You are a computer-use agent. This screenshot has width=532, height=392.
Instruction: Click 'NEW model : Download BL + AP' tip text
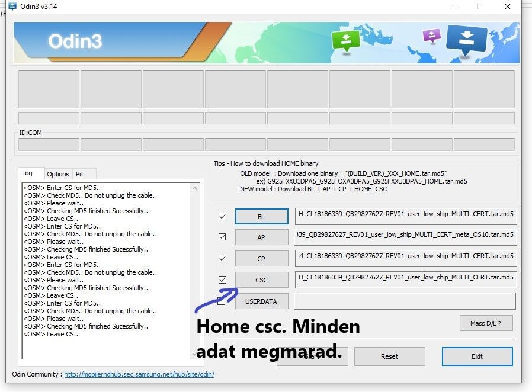click(313, 189)
